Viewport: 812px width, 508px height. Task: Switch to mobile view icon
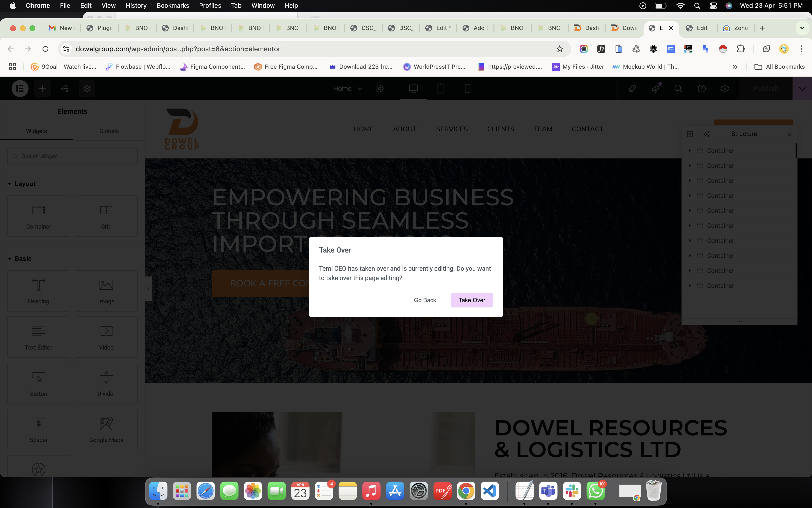click(467, 88)
